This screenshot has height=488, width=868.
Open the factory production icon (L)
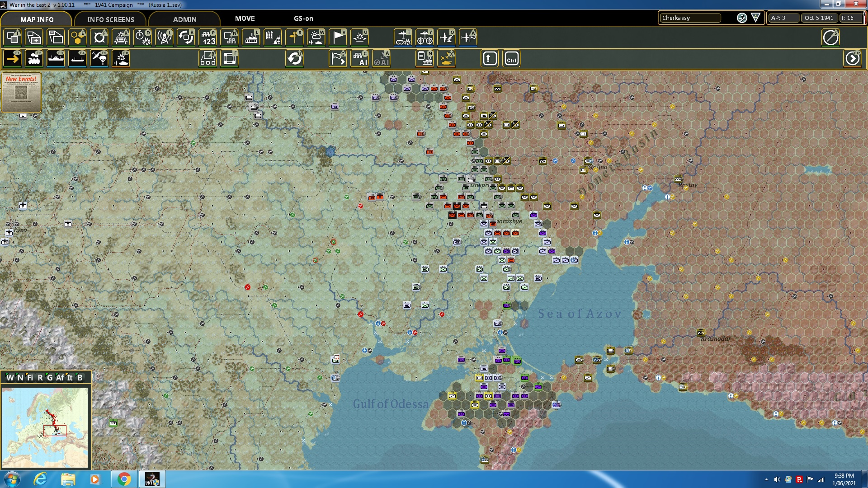[251, 38]
